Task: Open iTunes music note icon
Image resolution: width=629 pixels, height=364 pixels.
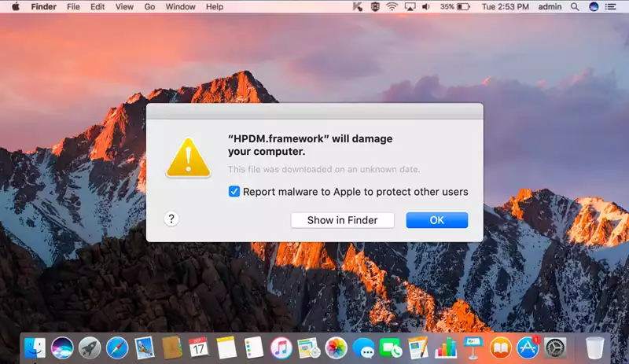Action: pyautogui.click(x=281, y=348)
